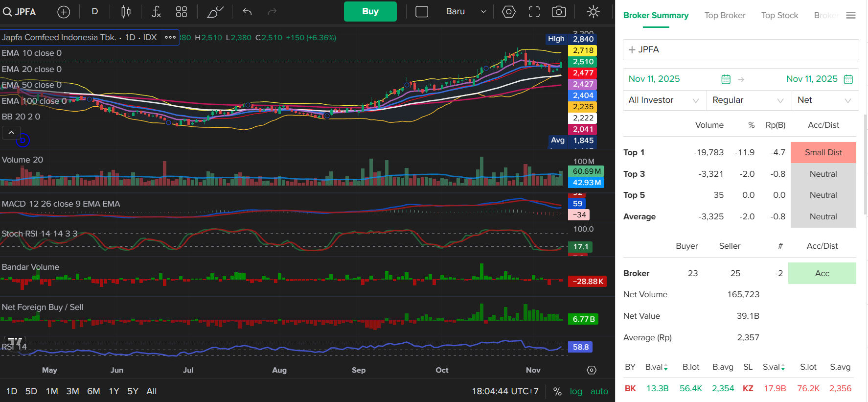Toggle log scale on chart

click(576, 391)
